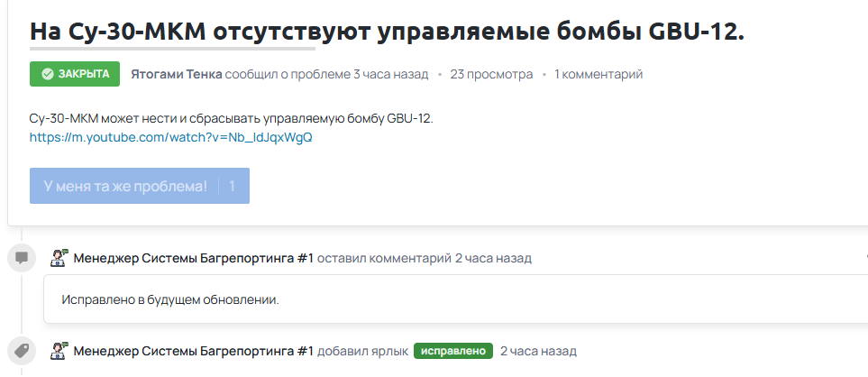868x377 pixels.
Task: Click the commenter name on the comment entry
Action: (x=193, y=258)
